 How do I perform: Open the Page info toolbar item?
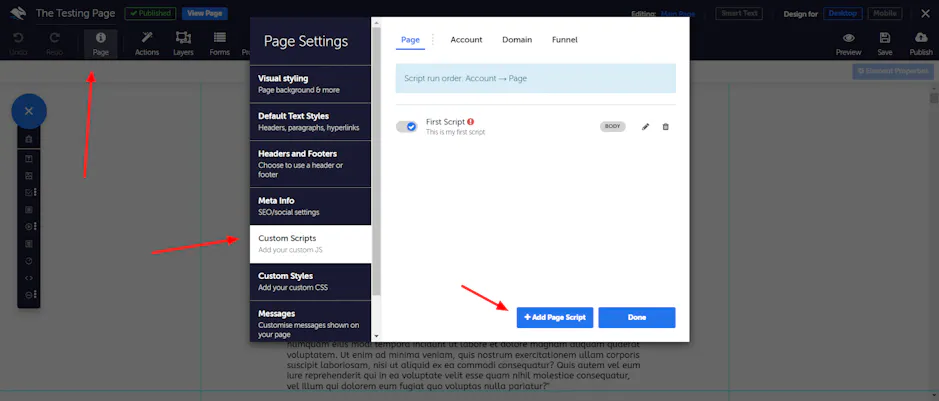(101, 44)
